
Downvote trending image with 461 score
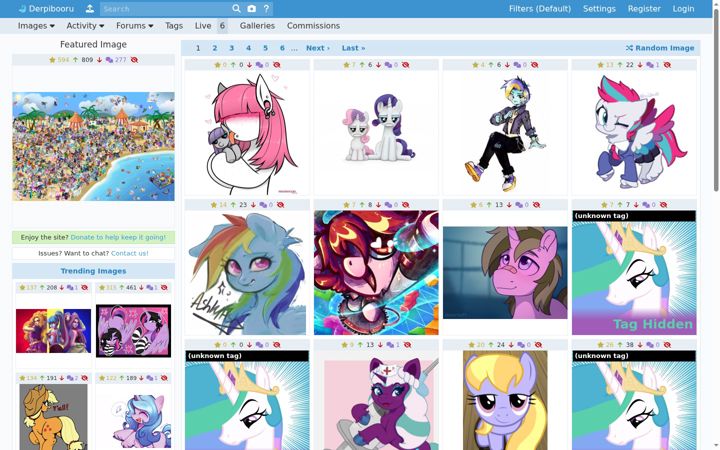click(141, 287)
